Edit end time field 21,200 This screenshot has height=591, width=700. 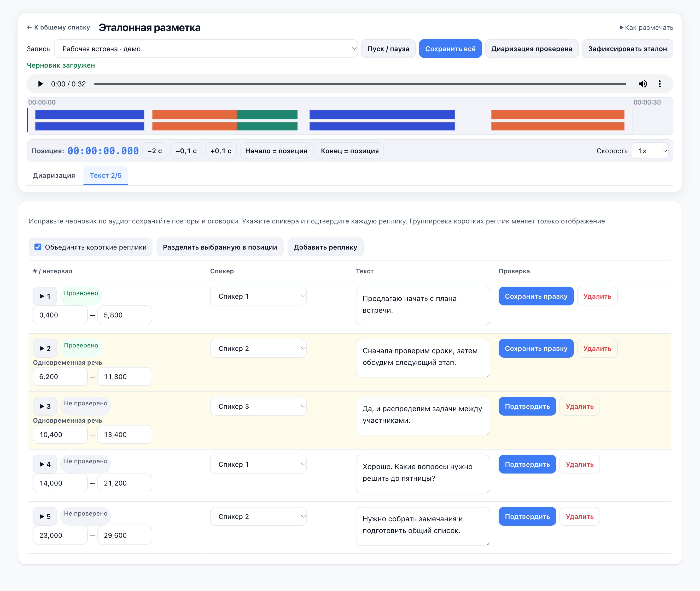(x=125, y=483)
